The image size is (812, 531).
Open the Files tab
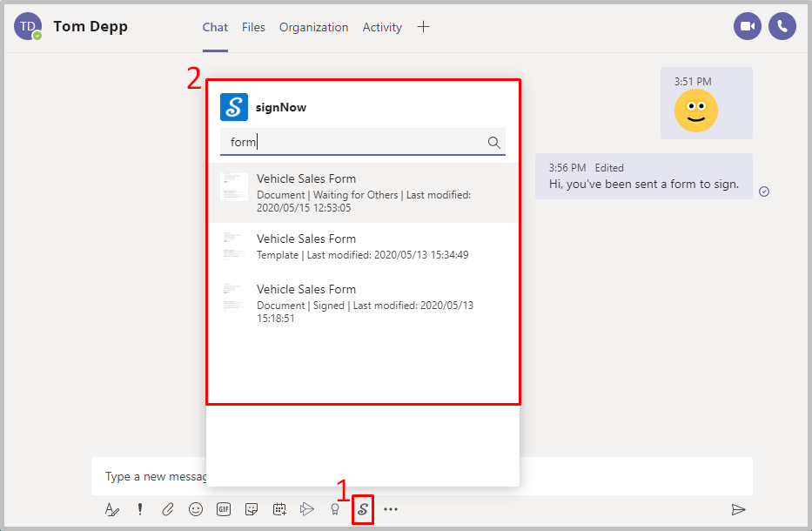coord(253,27)
